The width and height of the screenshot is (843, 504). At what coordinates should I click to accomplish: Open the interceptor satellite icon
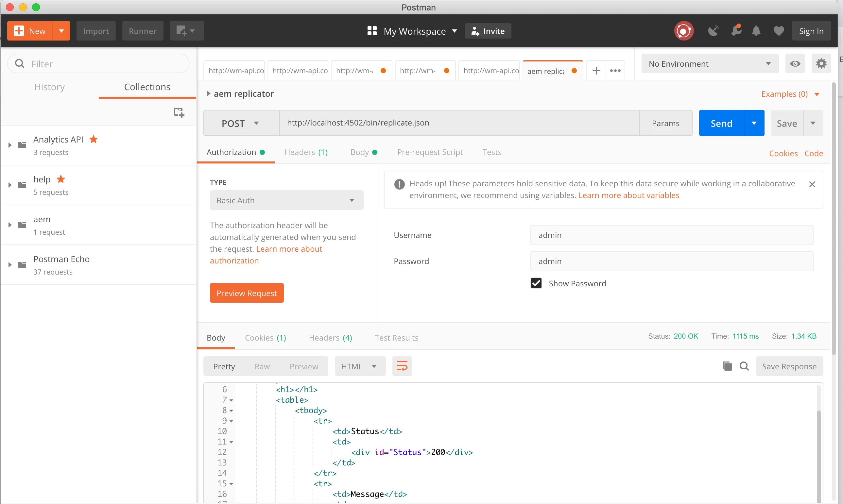coord(713,31)
